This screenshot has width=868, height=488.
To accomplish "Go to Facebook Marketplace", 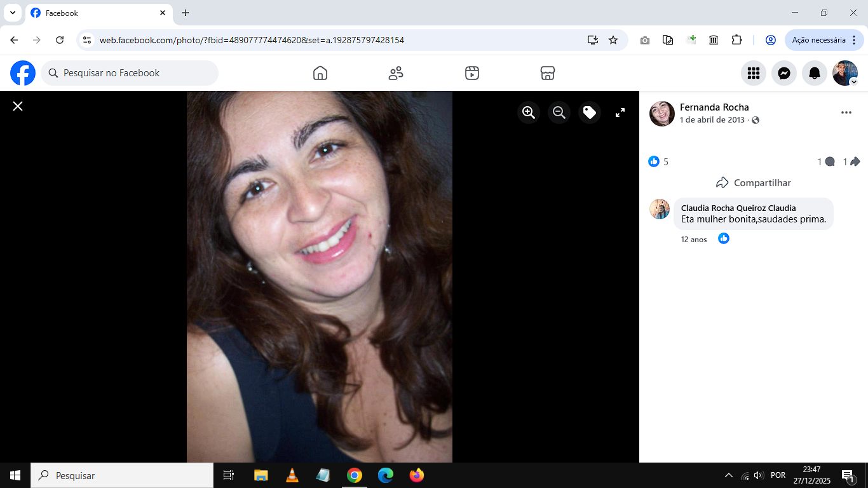I will click(548, 73).
